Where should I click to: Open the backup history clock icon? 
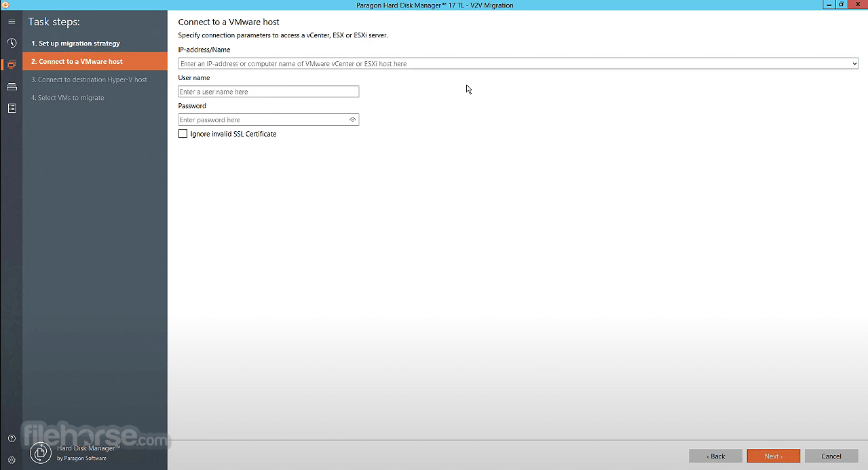[12, 43]
